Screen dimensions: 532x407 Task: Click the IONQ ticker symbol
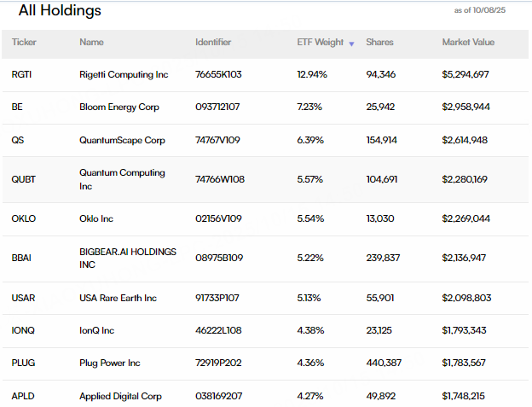(x=23, y=330)
